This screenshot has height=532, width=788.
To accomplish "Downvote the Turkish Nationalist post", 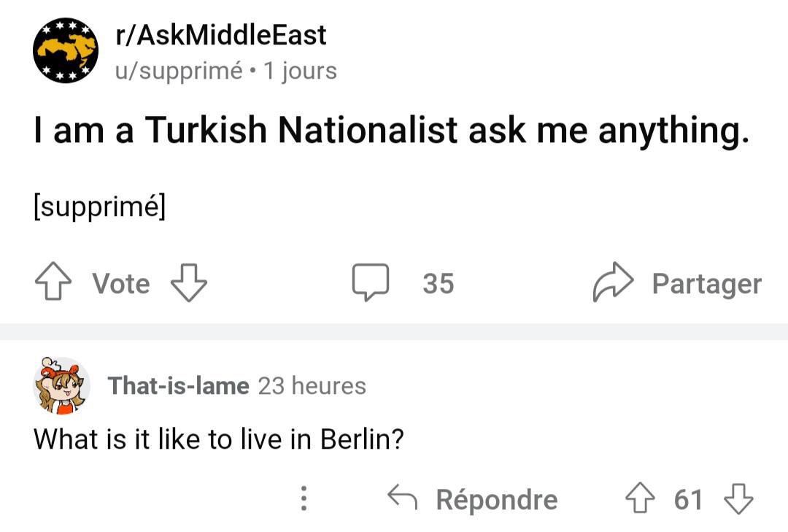I will click(188, 283).
